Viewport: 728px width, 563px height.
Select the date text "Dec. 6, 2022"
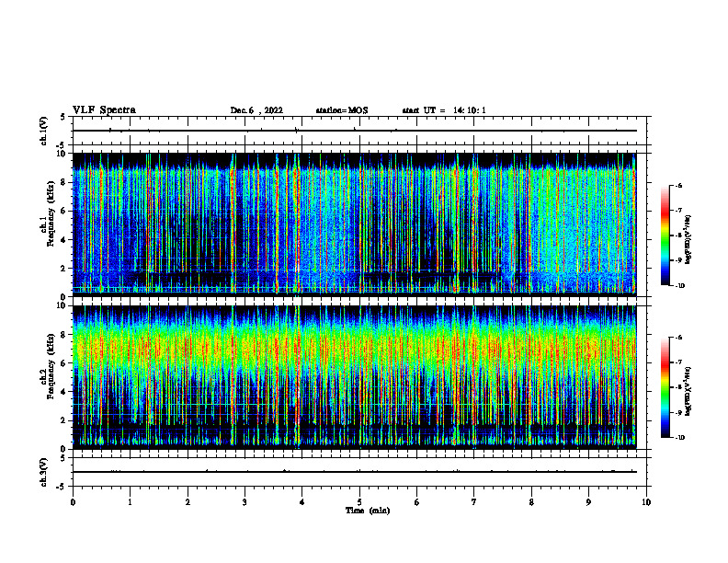coord(256,110)
